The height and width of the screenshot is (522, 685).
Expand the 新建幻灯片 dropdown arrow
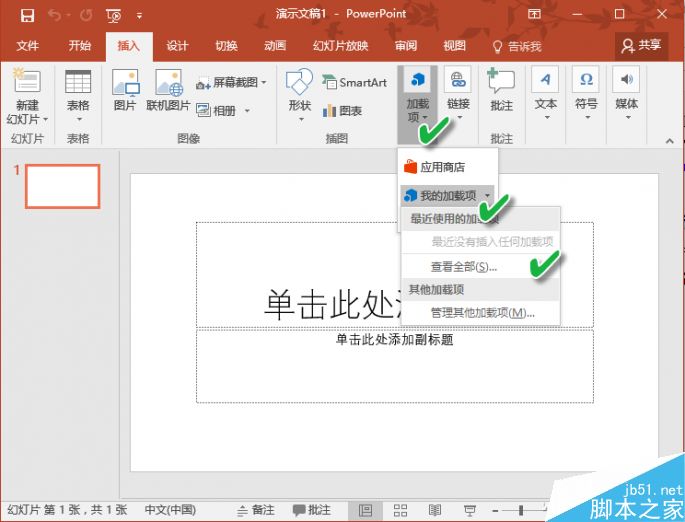45,119
